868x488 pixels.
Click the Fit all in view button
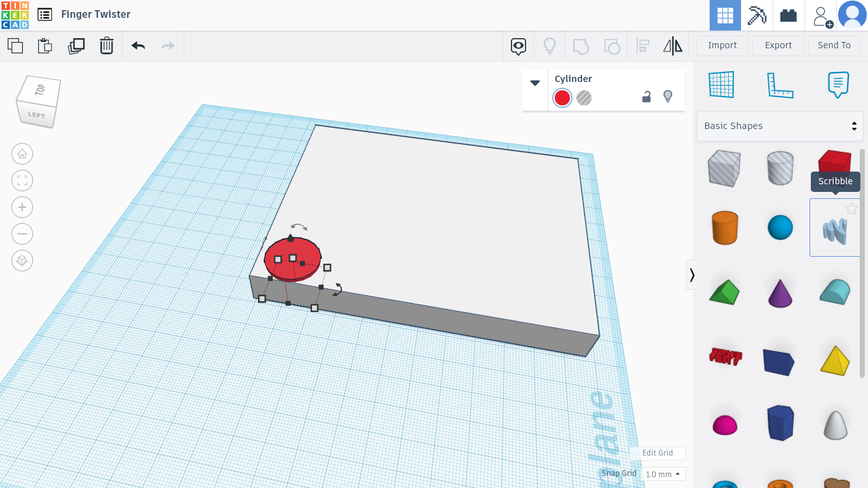[x=22, y=180]
